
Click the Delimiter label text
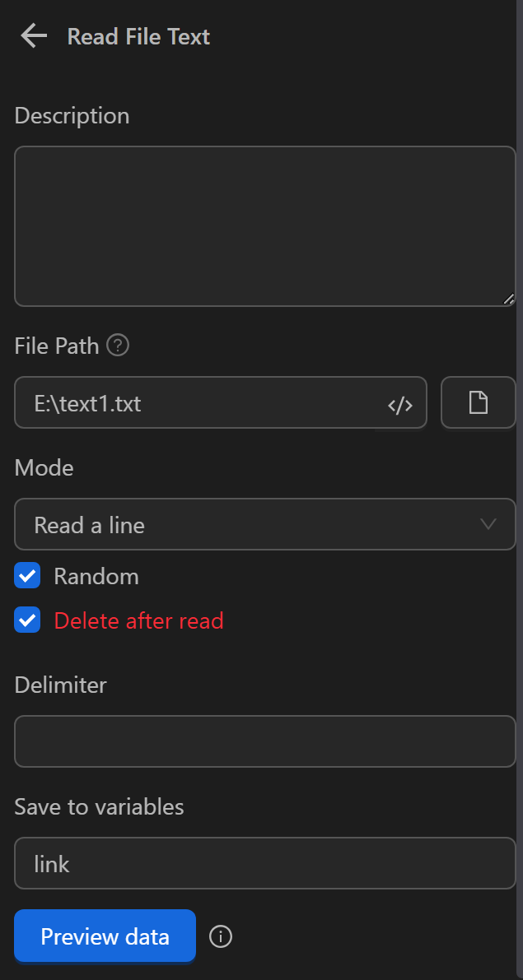[x=61, y=685]
